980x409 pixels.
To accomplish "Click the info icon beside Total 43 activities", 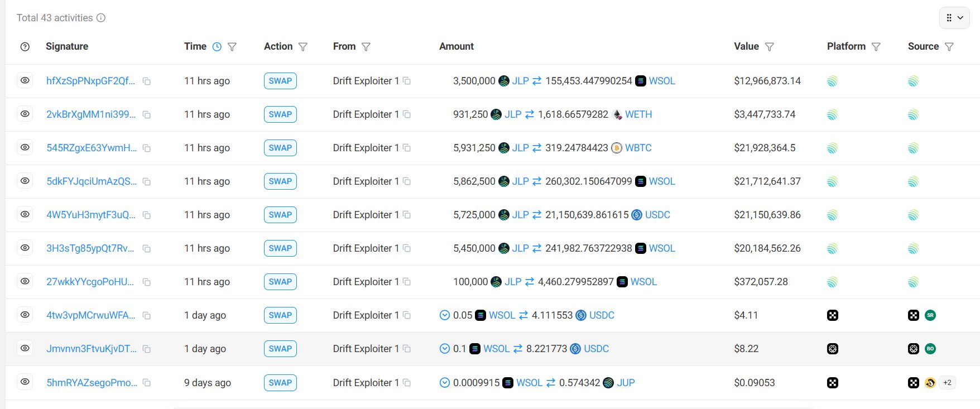I will point(101,18).
